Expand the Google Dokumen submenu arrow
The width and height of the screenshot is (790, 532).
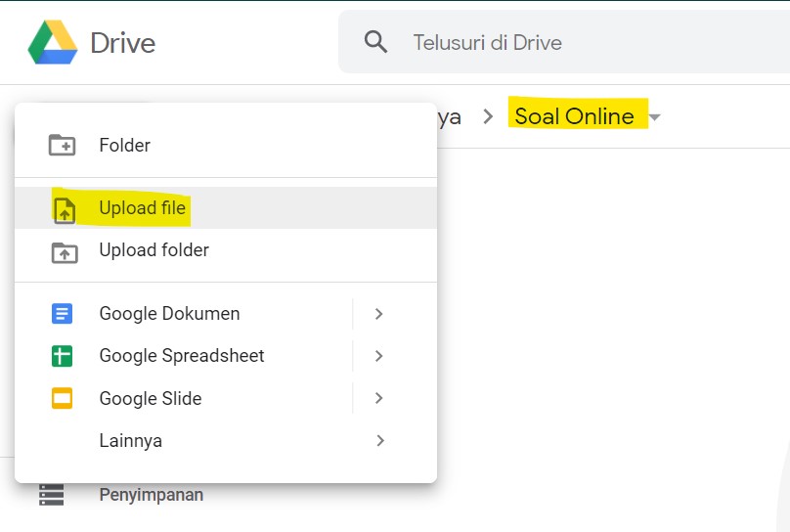(379, 314)
